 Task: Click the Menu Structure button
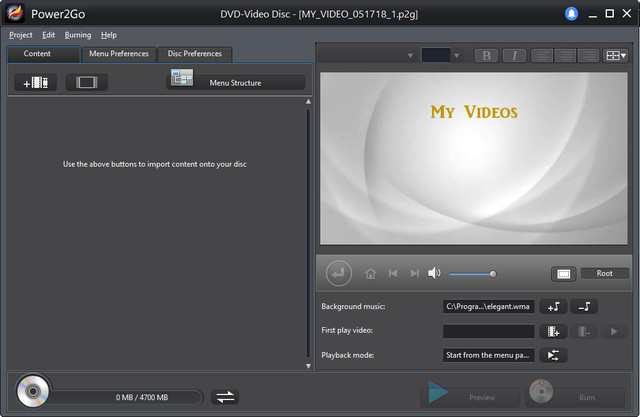[236, 82]
